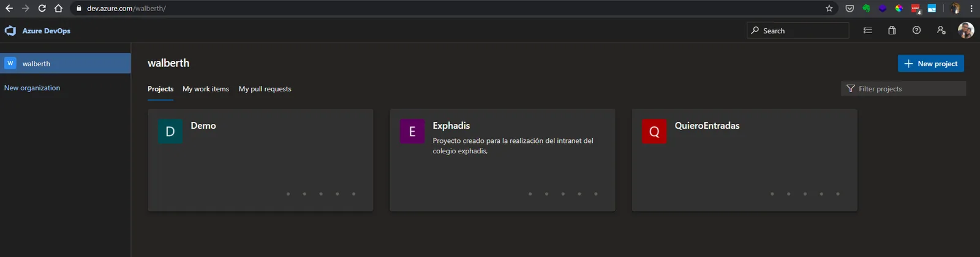Open the My pull requests tab
The width and height of the screenshot is (980, 257).
point(265,89)
